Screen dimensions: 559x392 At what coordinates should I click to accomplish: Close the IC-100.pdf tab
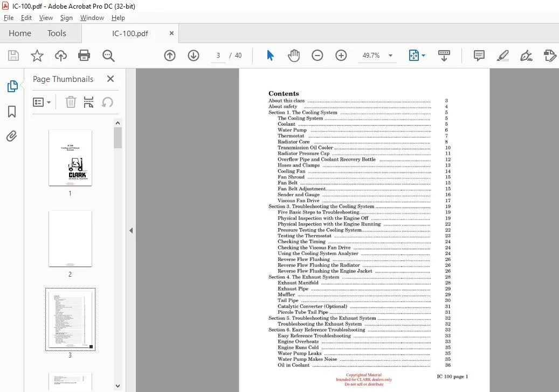point(171,33)
